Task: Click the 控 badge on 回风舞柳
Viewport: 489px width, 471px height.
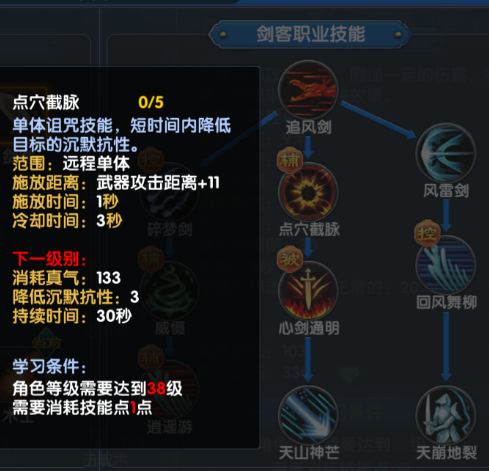Action: pyautogui.click(x=427, y=233)
